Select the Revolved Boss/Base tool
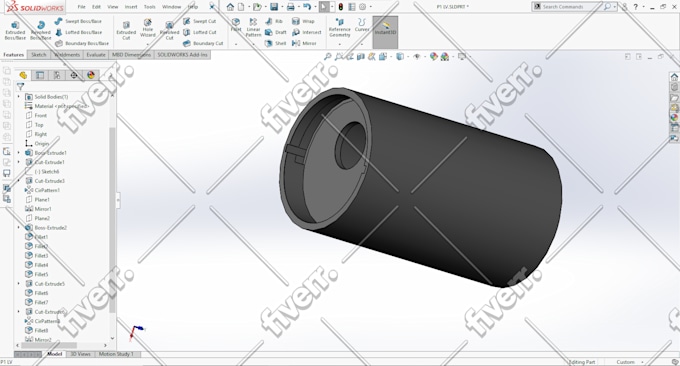The height and width of the screenshot is (366, 680). pos(40,31)
